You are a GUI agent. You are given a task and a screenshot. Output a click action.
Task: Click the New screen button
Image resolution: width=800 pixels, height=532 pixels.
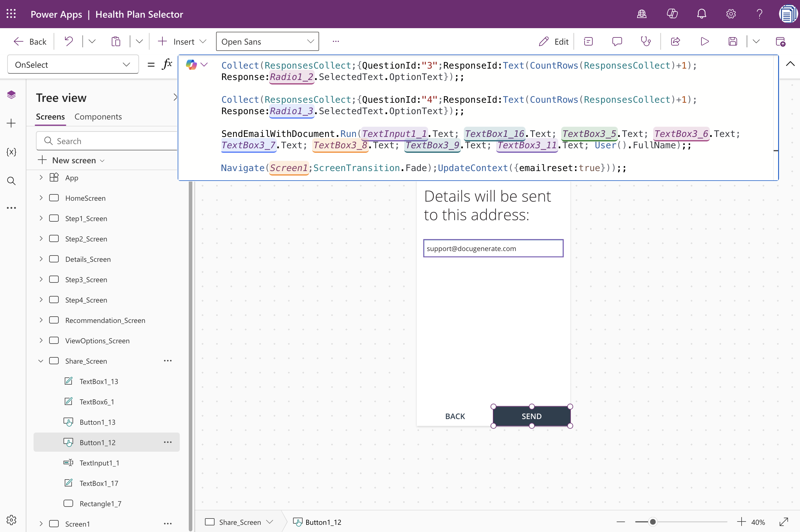tap(71, 160)
